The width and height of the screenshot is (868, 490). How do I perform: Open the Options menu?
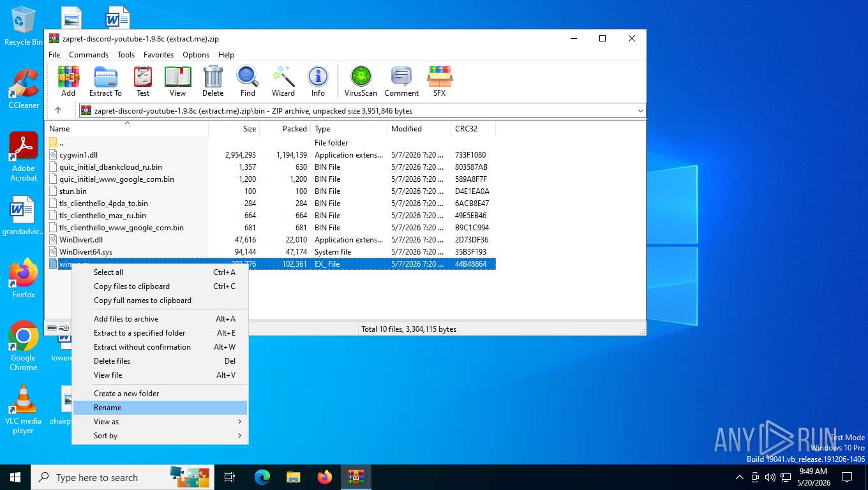[x=196, y=55]
